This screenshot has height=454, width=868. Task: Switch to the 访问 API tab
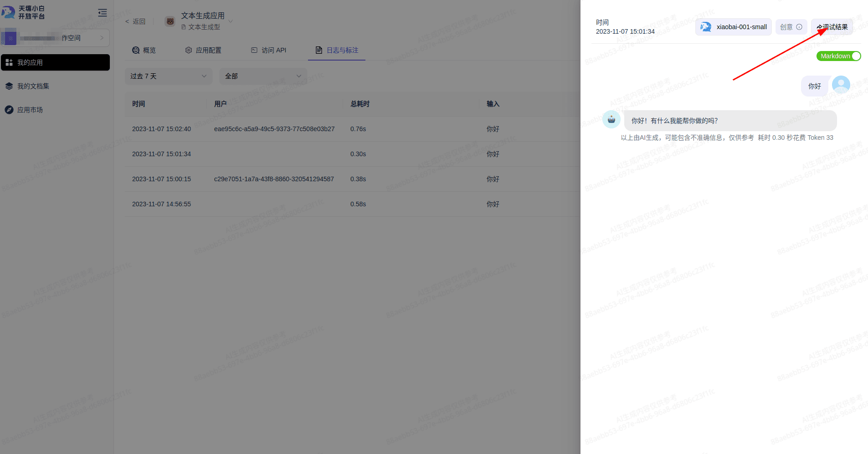point(268,50)
